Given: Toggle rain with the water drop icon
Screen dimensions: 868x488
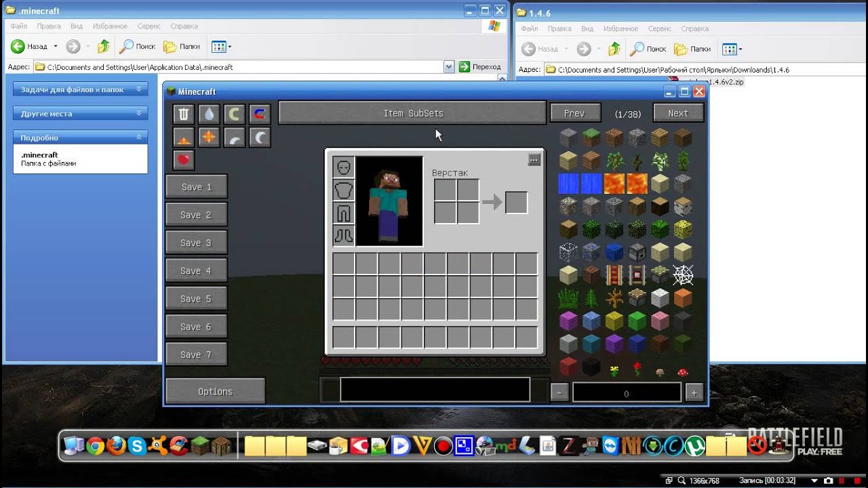Looking at the screenshot, I should 209,114.
